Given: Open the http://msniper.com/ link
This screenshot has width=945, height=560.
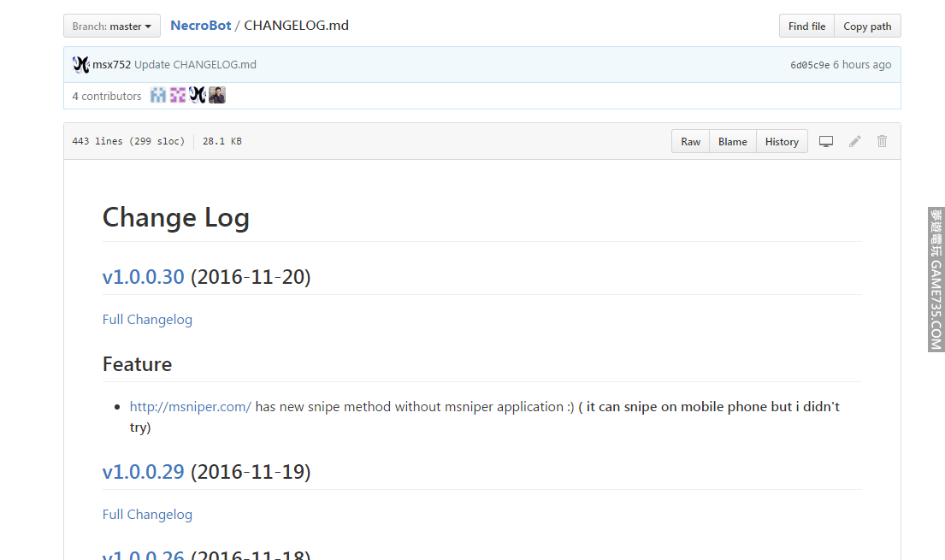Looking at the screenshot, I should coord(191,407).
